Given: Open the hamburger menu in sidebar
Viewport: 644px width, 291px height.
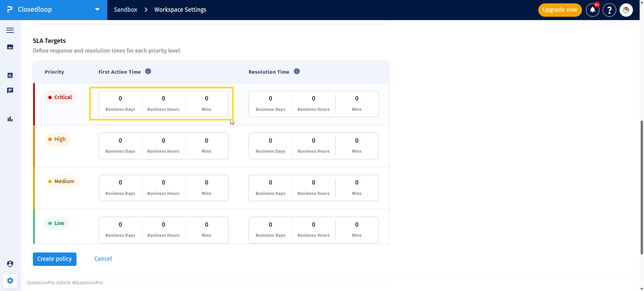Looking at the screenshot, I should point(10,30).
